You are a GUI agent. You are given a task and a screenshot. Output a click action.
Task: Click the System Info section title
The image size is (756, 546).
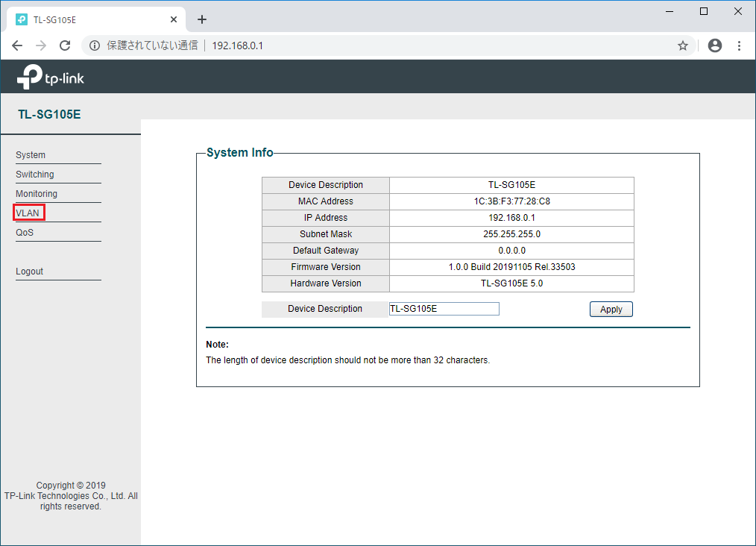(239, 152)
